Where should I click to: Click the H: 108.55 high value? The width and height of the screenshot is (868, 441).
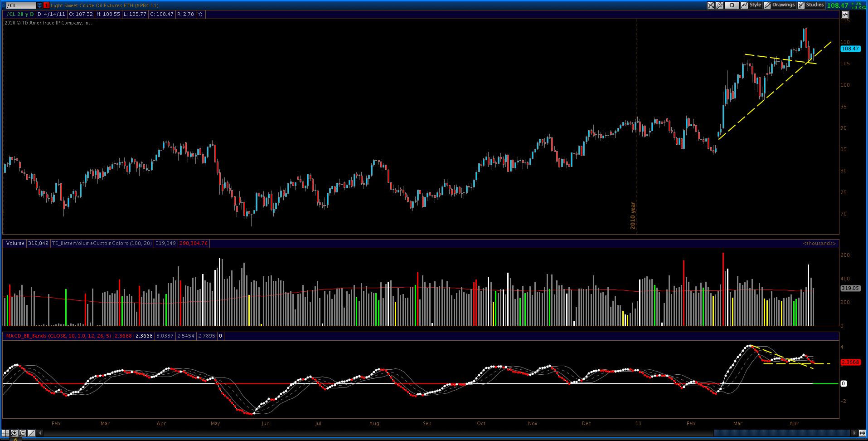point(108,14)
